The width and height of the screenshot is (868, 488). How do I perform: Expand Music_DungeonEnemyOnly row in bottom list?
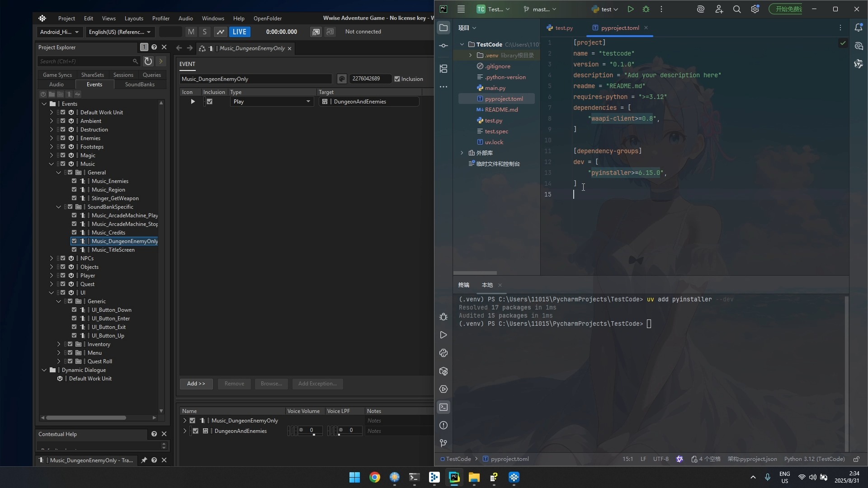[184, 420]
